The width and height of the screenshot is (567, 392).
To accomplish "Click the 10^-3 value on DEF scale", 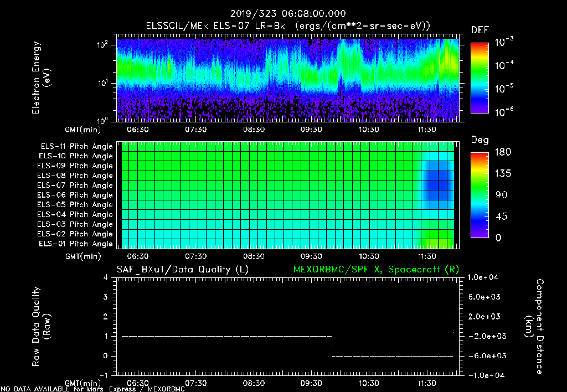I will pyautogui.click(x=504, y=42).
